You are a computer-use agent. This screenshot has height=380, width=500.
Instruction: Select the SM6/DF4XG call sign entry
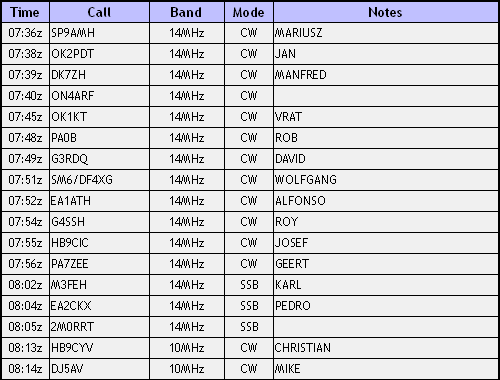coord(99,180)
